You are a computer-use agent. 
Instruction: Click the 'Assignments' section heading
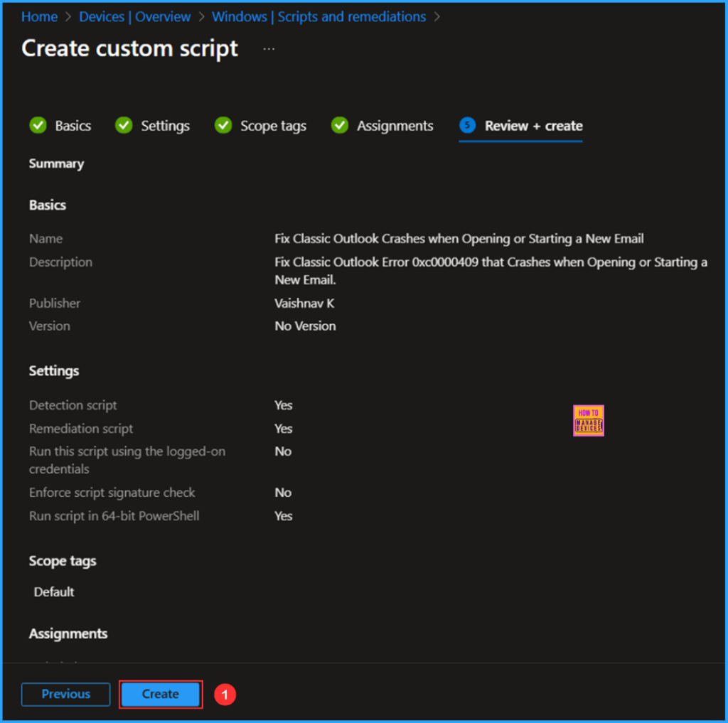coord(68,634)
